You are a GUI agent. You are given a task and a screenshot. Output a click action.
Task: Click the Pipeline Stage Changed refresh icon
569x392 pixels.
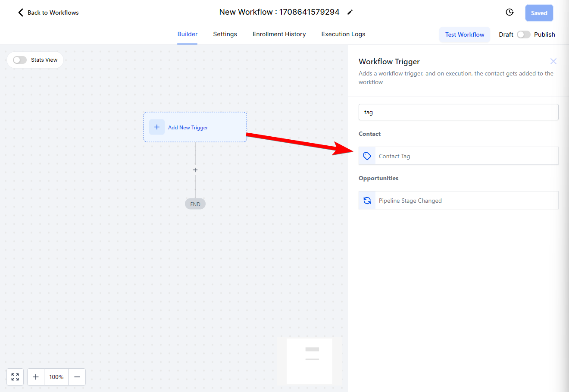click(367, 201)
